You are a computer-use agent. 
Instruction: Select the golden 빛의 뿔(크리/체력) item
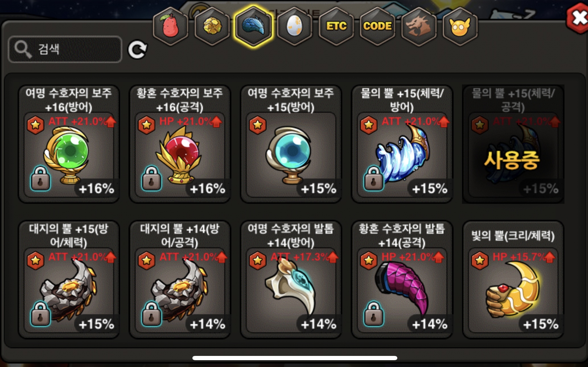513,279
